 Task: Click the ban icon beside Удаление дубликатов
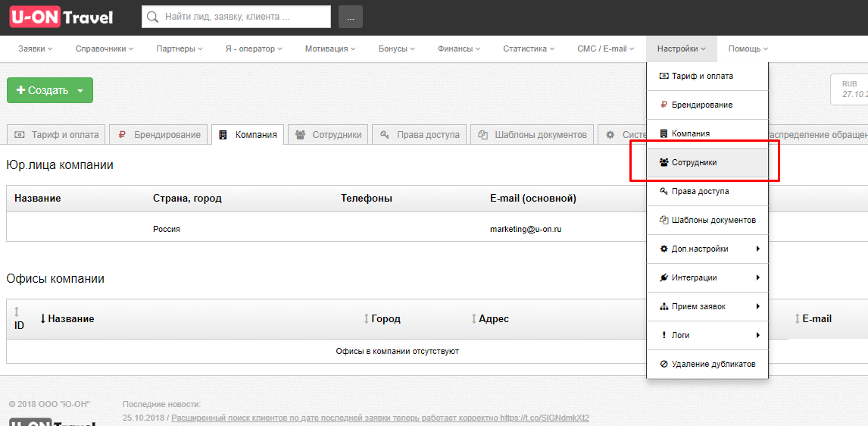(663, 364)
